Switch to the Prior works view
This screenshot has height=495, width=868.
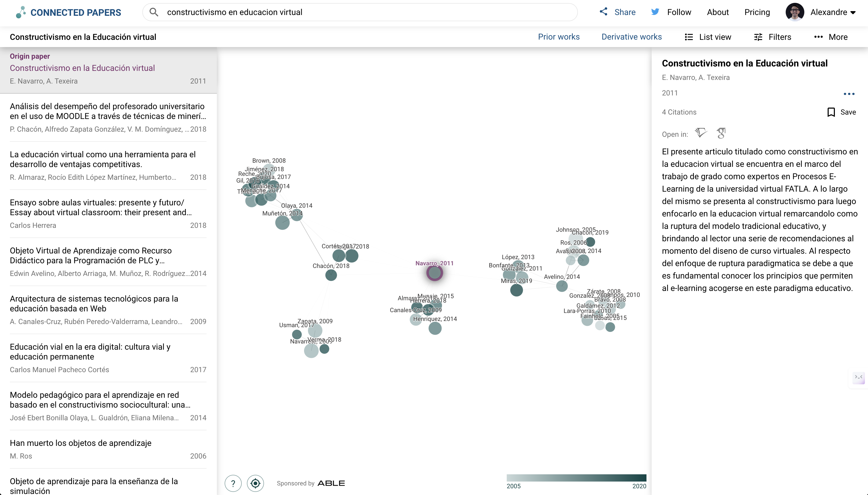click(559, 37)
